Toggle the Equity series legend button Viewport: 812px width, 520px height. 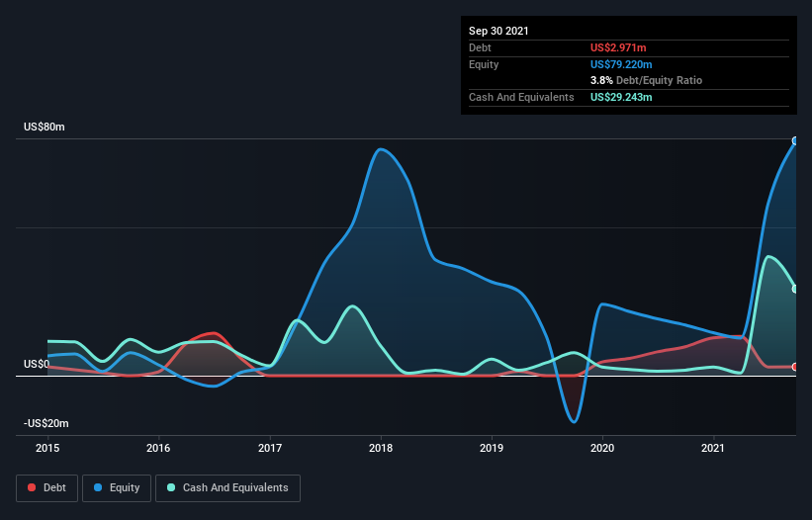point(117,488)
